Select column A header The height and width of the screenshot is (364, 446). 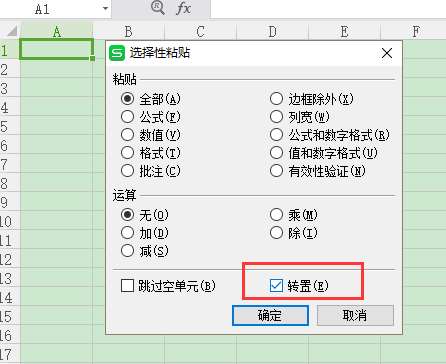click(x=57, y=32)
